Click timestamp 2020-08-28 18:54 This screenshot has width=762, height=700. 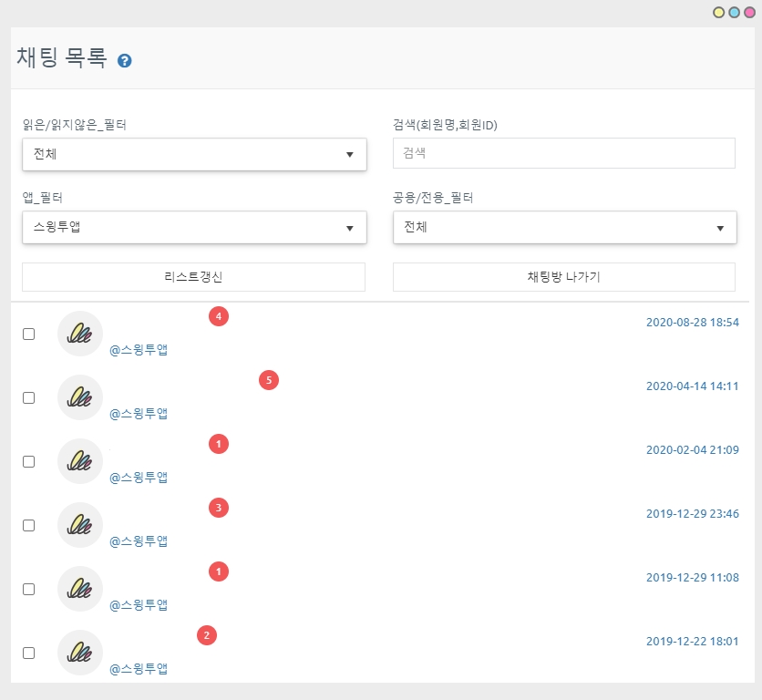pos(693,323)
